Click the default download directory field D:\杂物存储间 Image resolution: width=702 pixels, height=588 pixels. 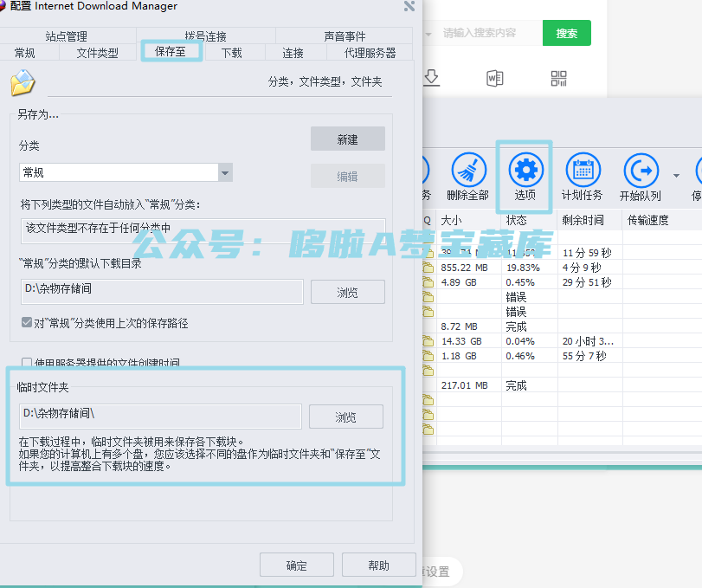pos(162,292)
